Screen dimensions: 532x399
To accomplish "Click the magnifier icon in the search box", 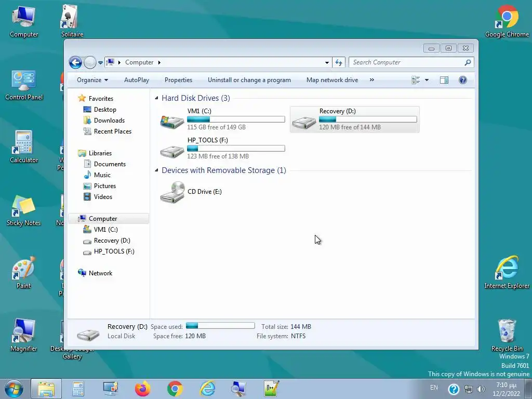I will click(x=468, y=62).
